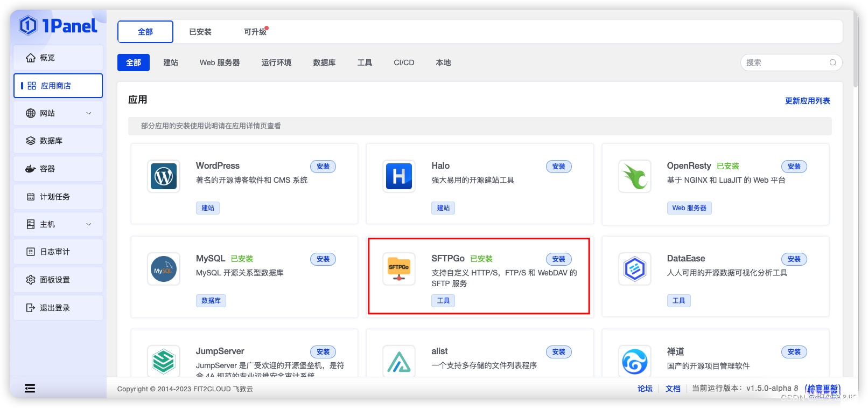Open the WordPress app icon
This screenshot has width=868, height=408.
pyautogui.click(x=164, y=176)
